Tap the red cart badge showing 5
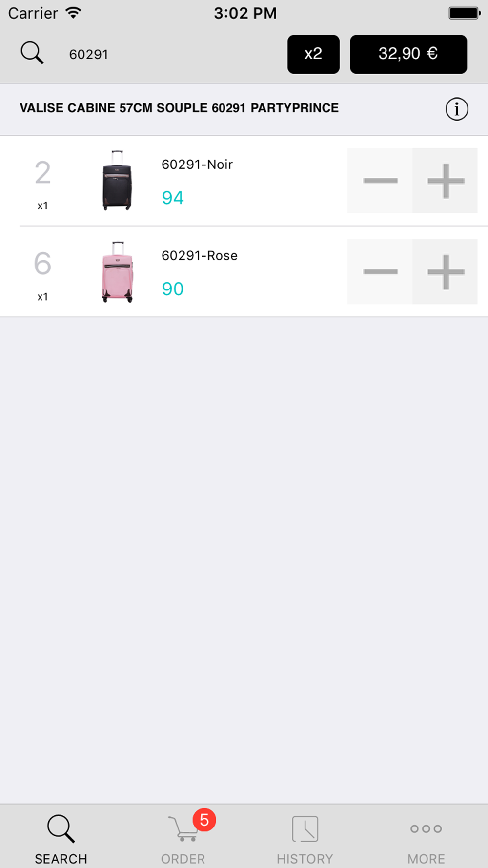Screen dimensions: 488x868 [x=204, y=820]
